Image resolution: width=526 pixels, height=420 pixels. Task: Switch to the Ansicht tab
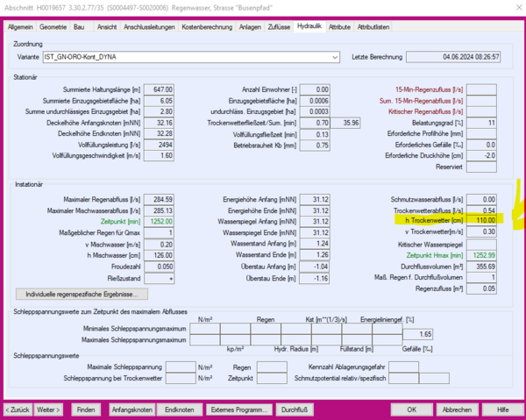106,27
